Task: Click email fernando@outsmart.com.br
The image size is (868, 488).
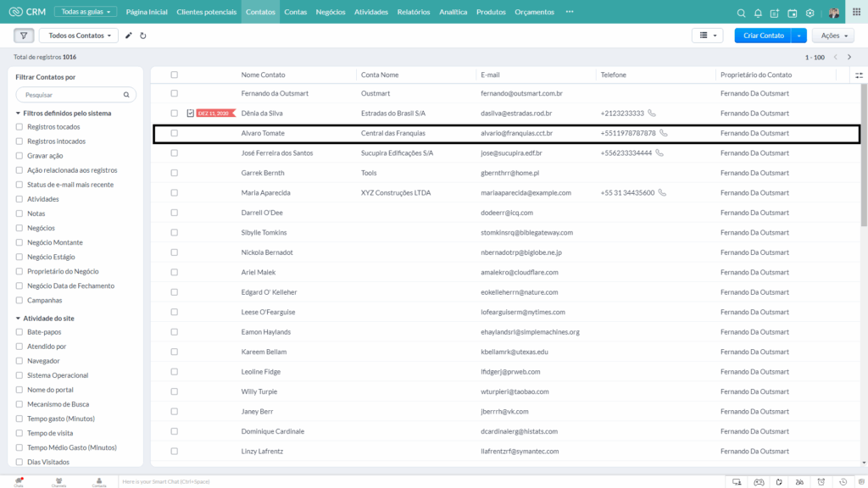Action: point(521,93)
